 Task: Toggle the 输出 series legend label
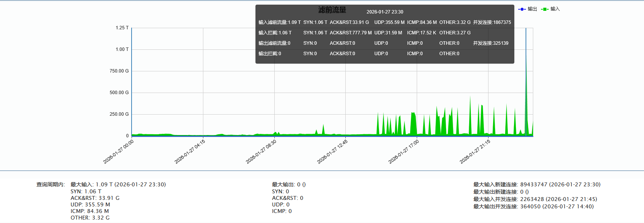tap(532, 9)
